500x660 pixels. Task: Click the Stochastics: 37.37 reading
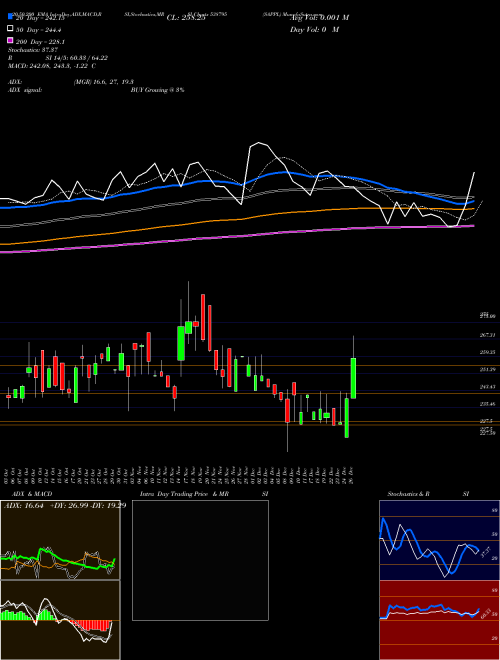point(32,51)
